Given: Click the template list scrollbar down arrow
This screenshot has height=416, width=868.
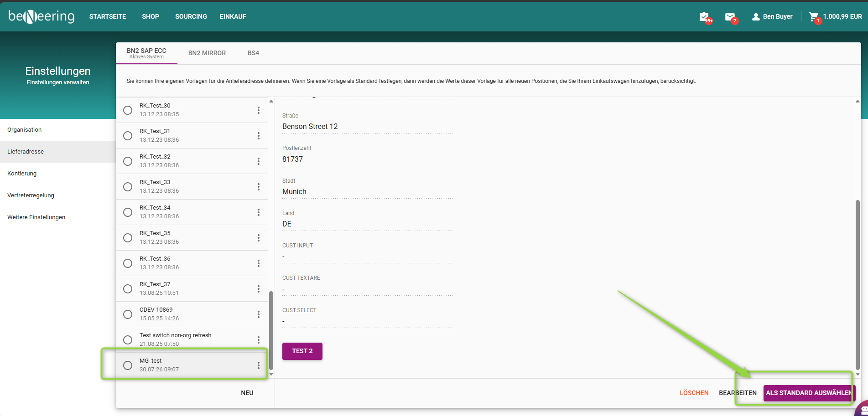Looking at the screenshot, I should pyautogui.click(x=271, y=374).
